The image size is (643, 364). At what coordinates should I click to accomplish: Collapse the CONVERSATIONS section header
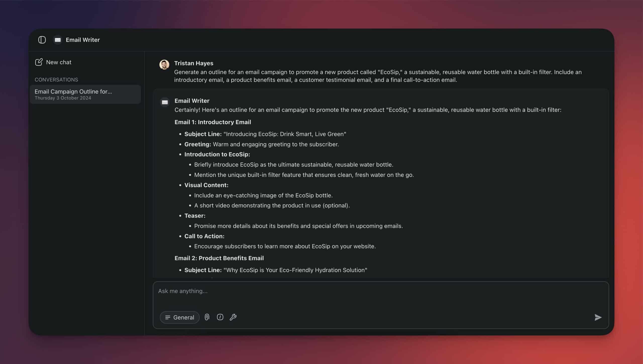(56, 80)
